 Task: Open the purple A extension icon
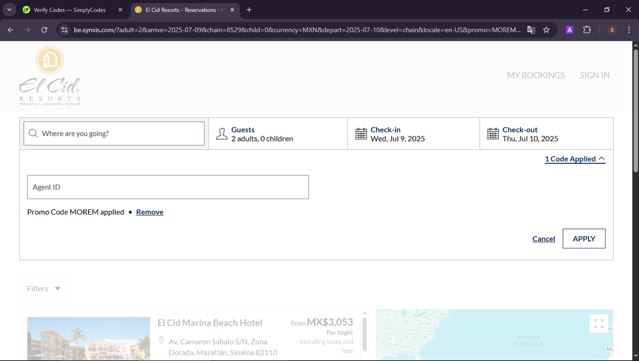(x=570, y=30)
